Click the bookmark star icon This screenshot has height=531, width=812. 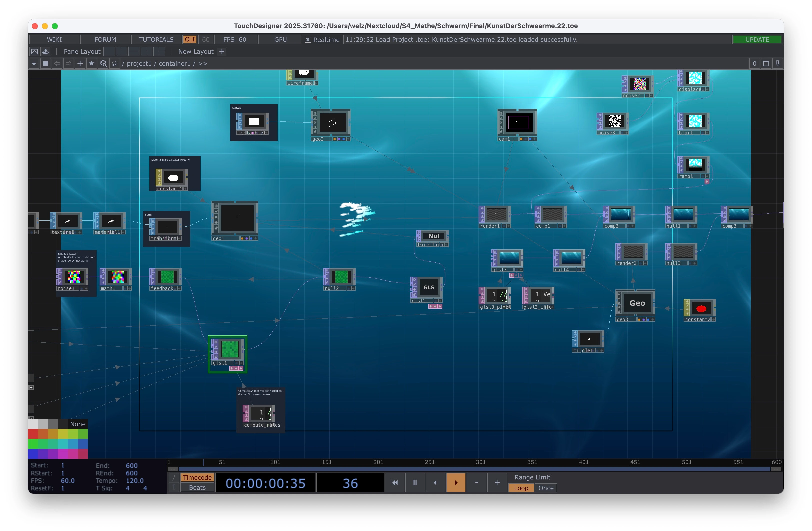[91, 64]
